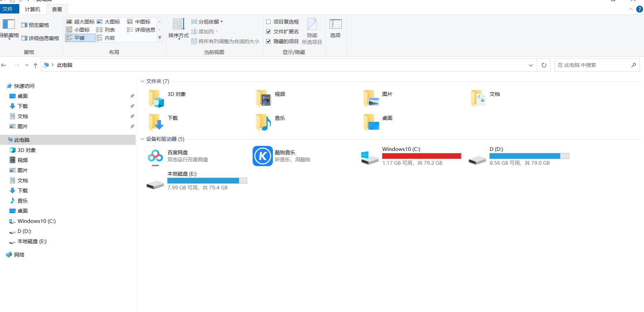Switch to the 计算机 ribbon tab
Screen dimensions: 644x312
[32, 9]
